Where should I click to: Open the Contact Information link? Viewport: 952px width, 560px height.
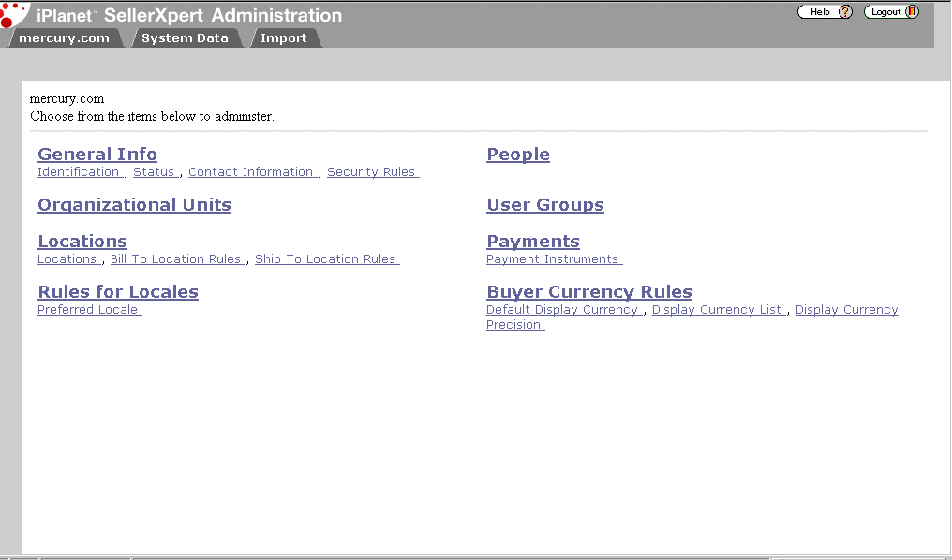coord(253,171)
